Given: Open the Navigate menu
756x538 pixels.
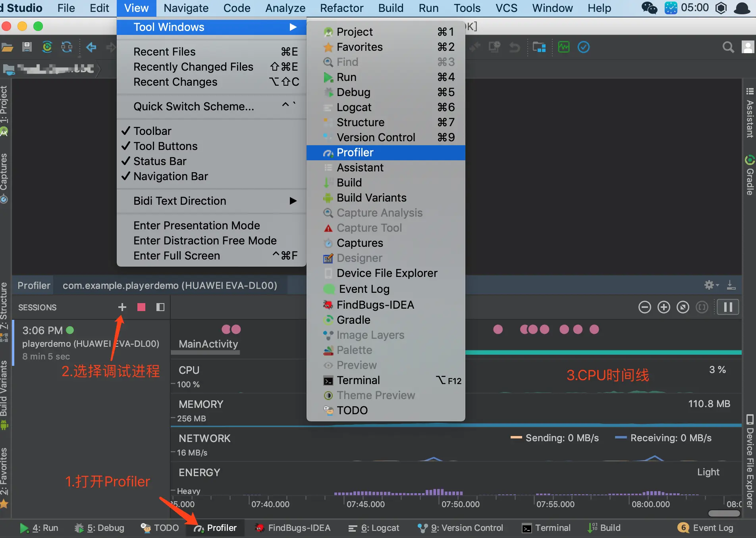Looking at the screenshot, I should point(186,8).
